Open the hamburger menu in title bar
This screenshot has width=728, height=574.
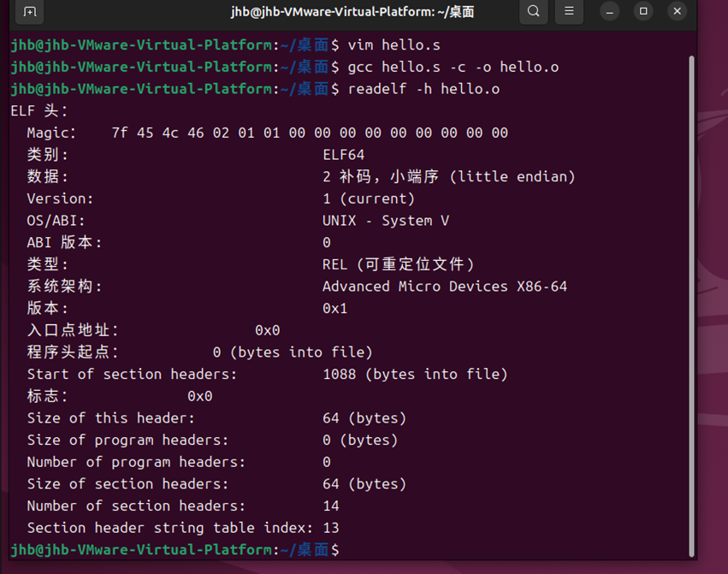pos(569,11)
